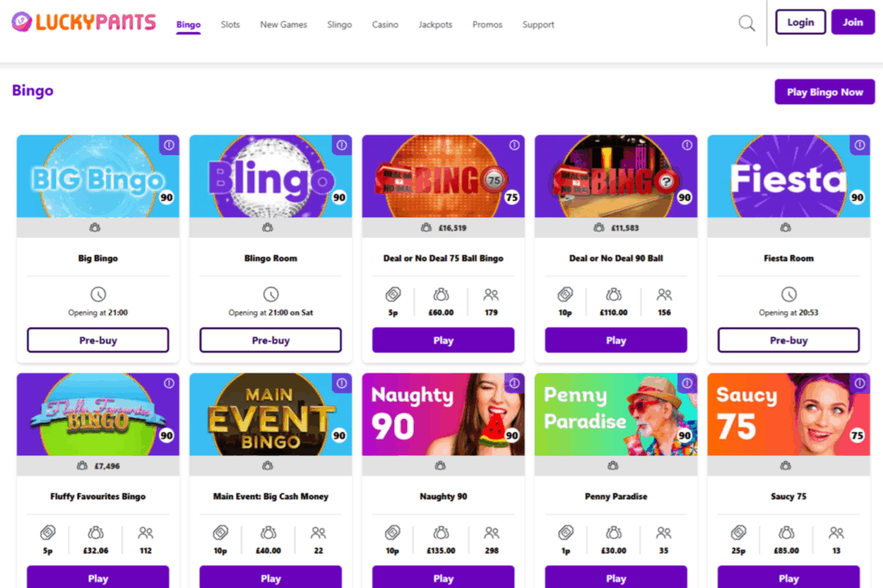Open the Jackpots navigation menu
This screenshot has height=588, width=883.
click(435, 24)
